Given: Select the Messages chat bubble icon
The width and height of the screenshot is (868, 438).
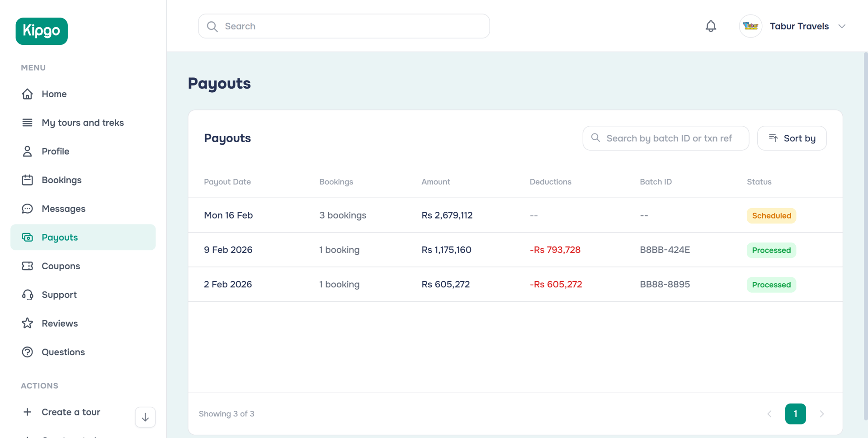Looking at the screenshot, I should pos(28,209).
